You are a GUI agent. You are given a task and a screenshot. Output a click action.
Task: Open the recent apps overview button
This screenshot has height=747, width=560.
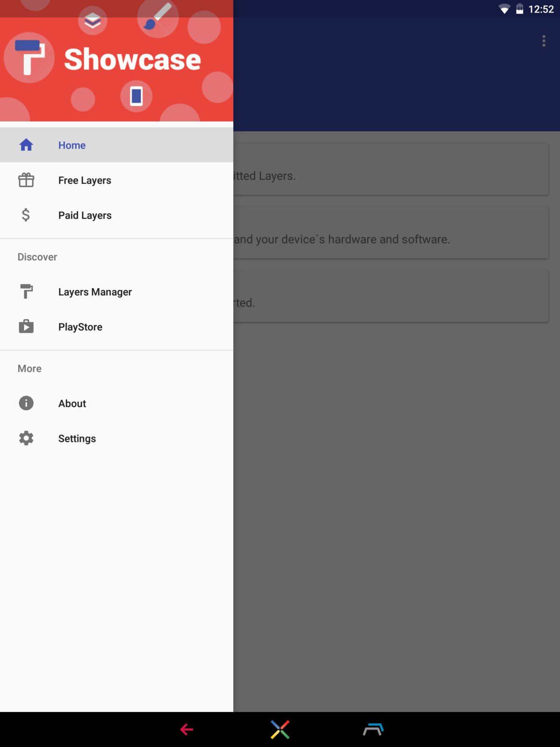[373, 729]
